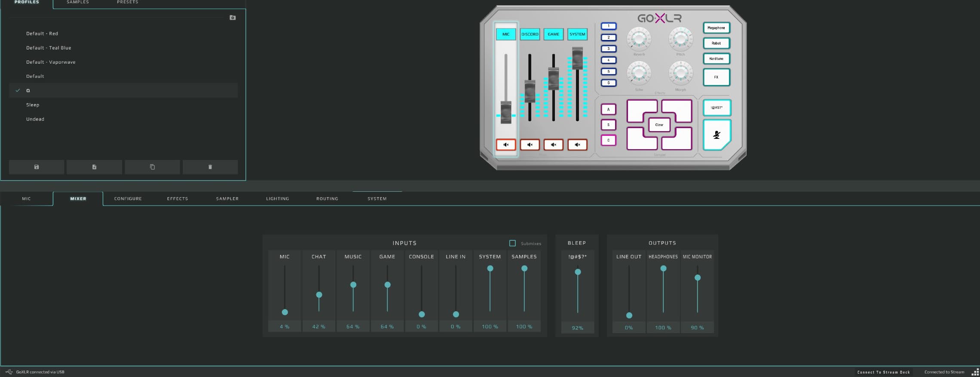Open the Routing tab

click(x=328, y=199)
